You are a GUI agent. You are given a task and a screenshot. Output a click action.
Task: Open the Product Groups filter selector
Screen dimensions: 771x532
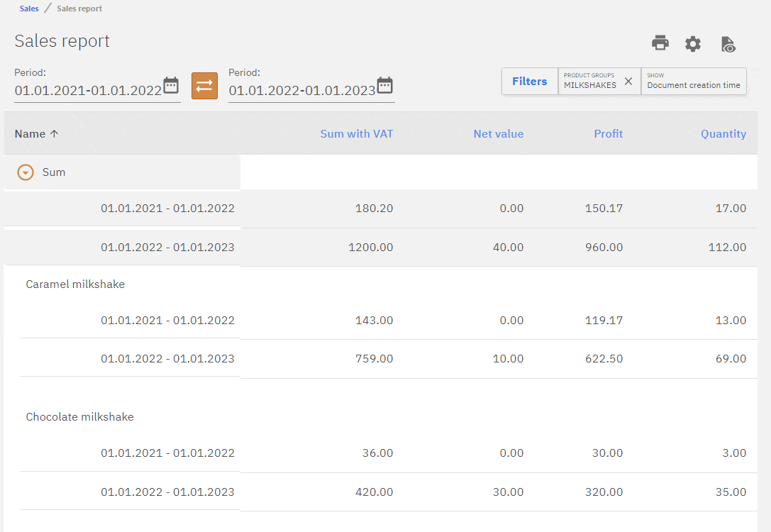tap(589, 82)
